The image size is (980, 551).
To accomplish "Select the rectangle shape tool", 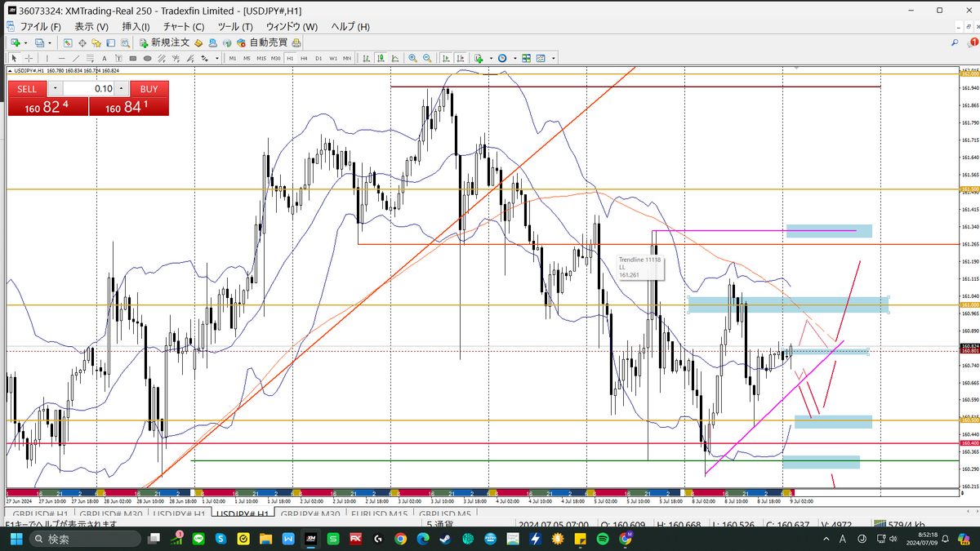I will click(x=133, y=58).
